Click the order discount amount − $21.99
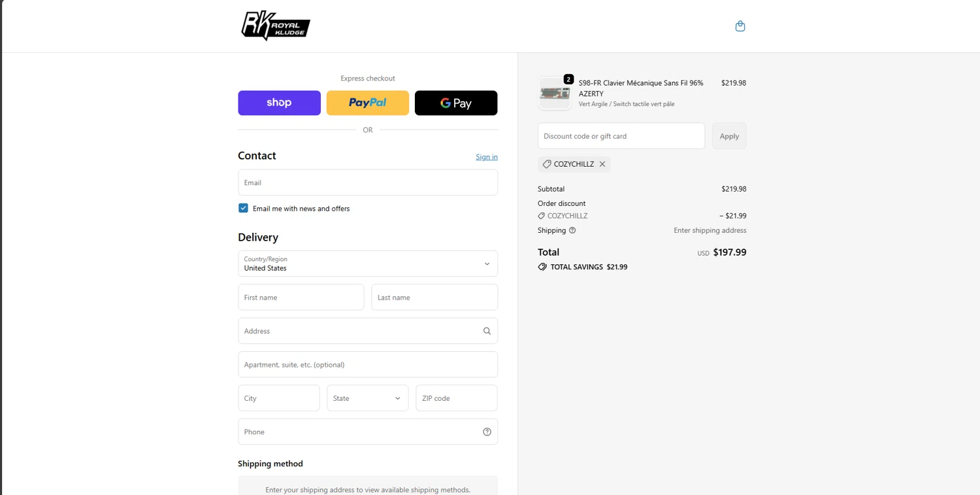The image size is (980, 495). [733, 216]
